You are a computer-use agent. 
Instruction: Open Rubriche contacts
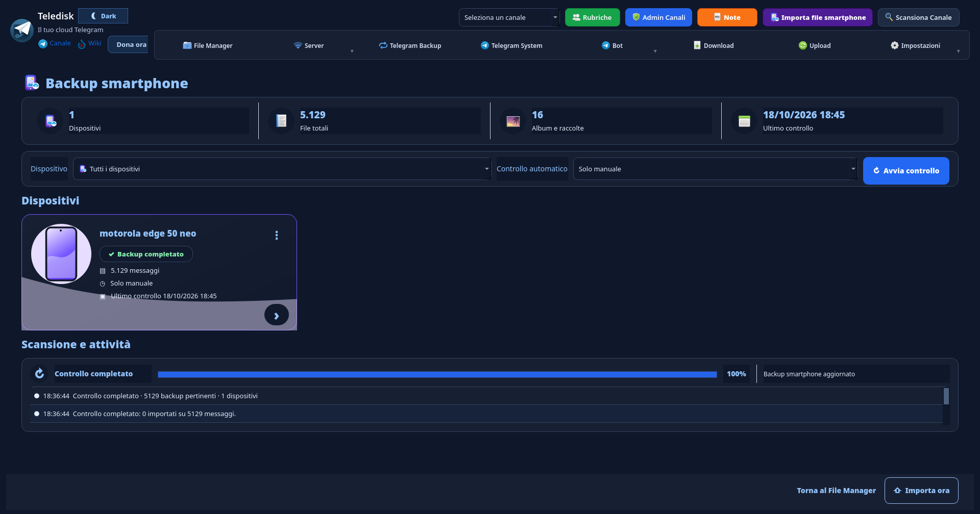tap(592, 17)
